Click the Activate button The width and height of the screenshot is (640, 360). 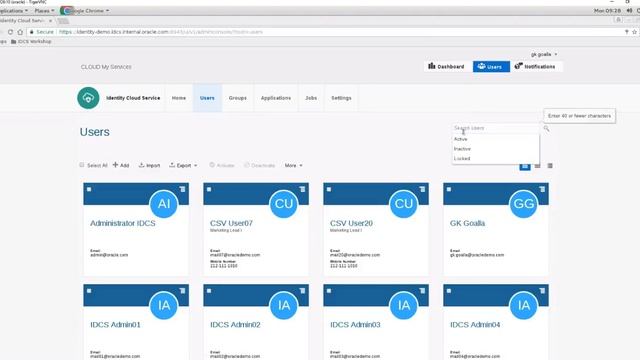(222, 165)
